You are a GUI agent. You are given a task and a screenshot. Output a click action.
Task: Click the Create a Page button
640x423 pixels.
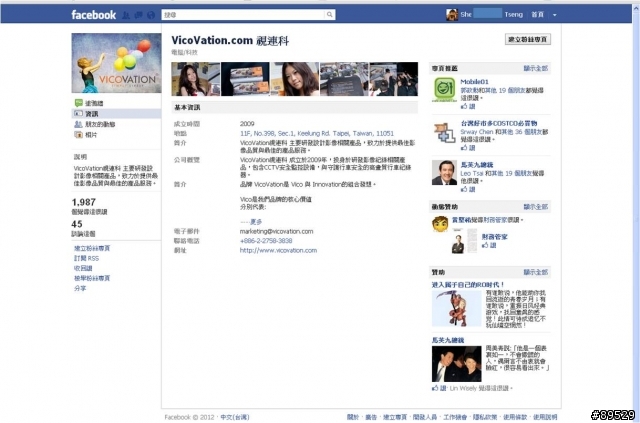point(528,39)
